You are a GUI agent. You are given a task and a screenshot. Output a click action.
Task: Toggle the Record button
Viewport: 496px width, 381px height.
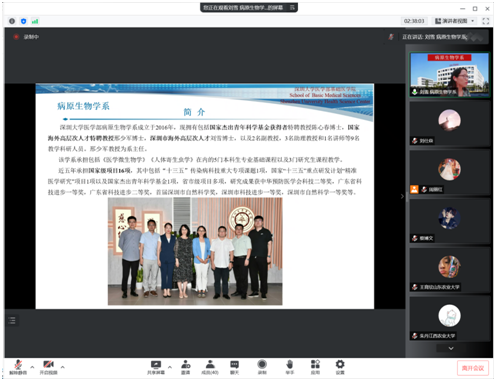click(x=262, y=367)
